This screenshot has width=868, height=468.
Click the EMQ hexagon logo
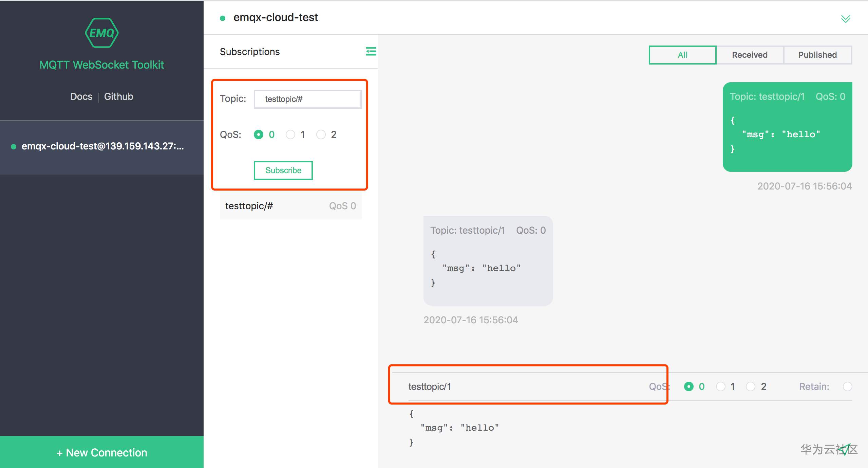(101, 33)
